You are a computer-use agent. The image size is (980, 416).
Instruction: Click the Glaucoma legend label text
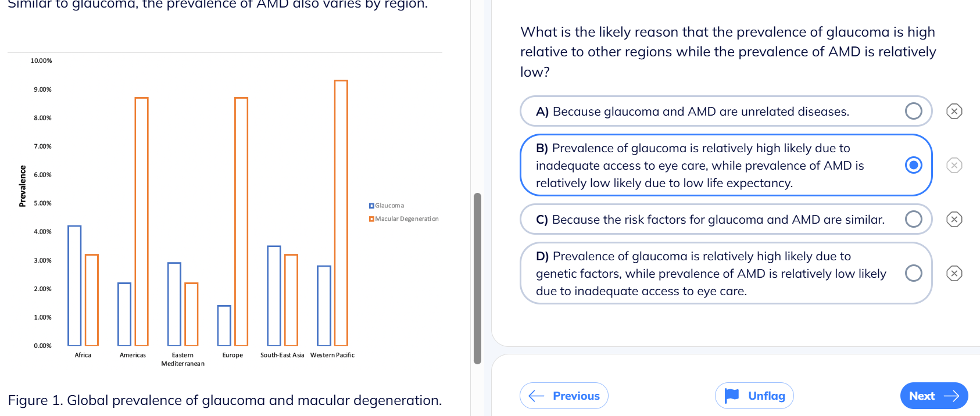click(x=388, y=205)
